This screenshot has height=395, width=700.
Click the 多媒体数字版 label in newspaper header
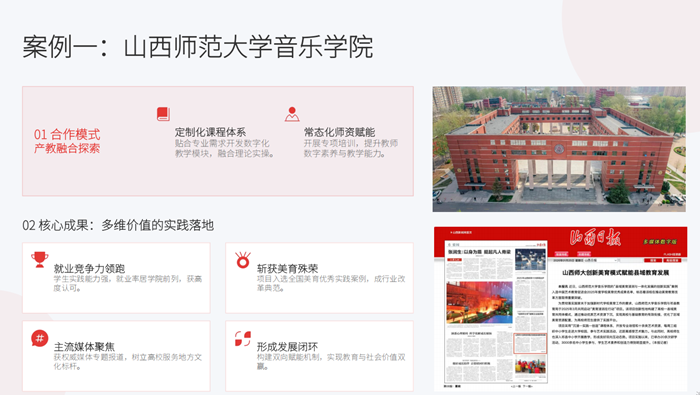click(x=660, y=241)
